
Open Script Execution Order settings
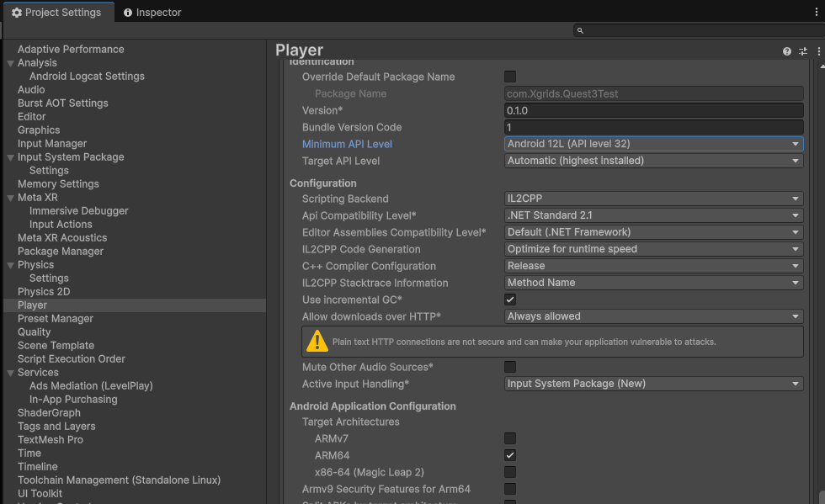click(x=72, y=358)
